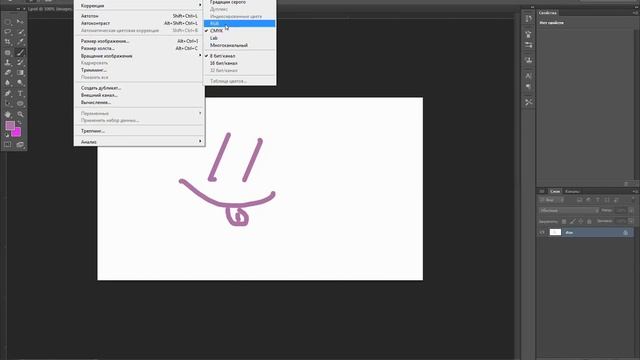Open the layer blend mode dropdown
Screen dimensions: 640x360
tap(569, 211)
